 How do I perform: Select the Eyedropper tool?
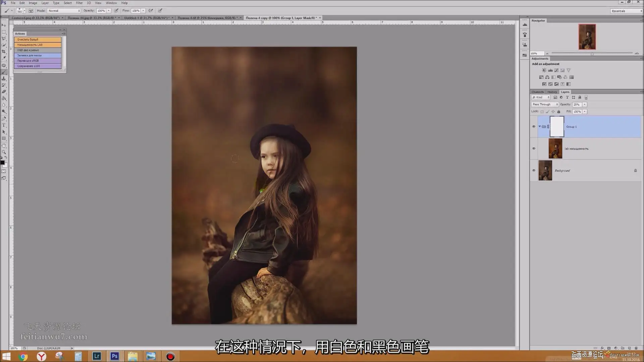tap(4, 58)
